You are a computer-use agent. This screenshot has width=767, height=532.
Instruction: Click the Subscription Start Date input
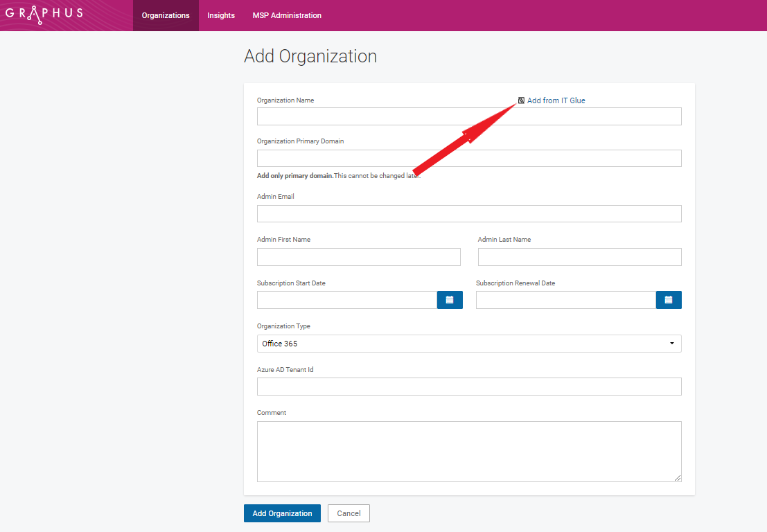click(347, 300)
